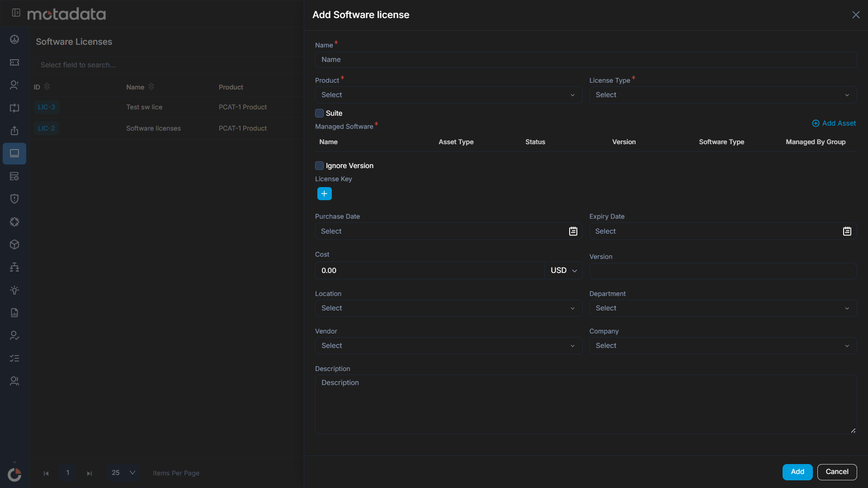The image size is (868, 488).
Task: Click the Add button
Action: [797, 472]
